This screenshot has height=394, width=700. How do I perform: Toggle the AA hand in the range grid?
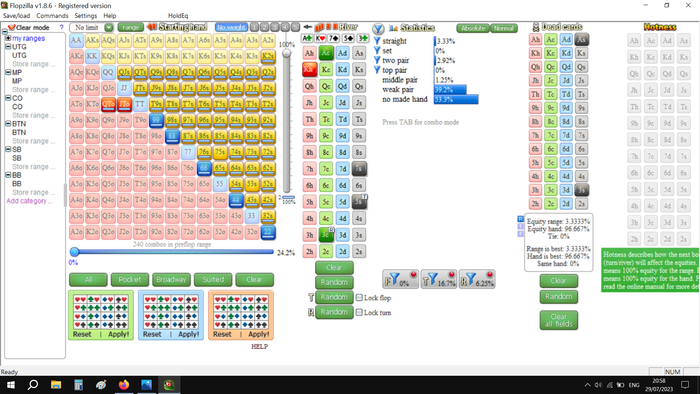(76, 40)
